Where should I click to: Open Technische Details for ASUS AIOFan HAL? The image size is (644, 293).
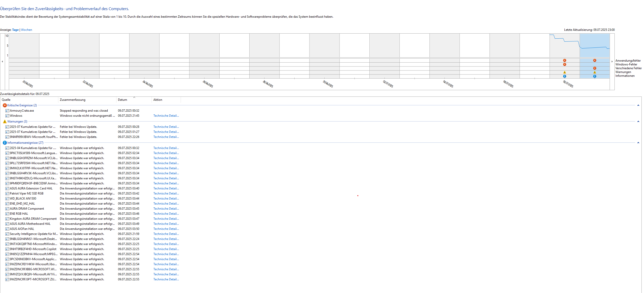pos(166,229)
